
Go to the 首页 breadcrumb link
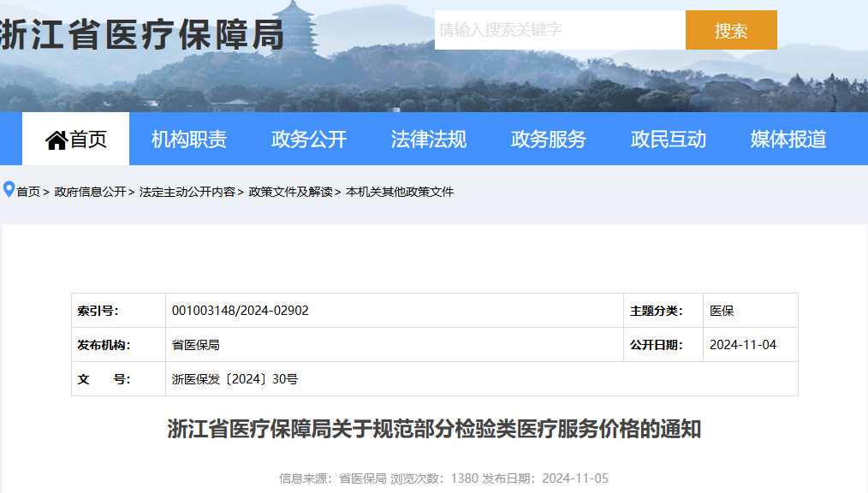pyautogui.click(x=28, y=192)
